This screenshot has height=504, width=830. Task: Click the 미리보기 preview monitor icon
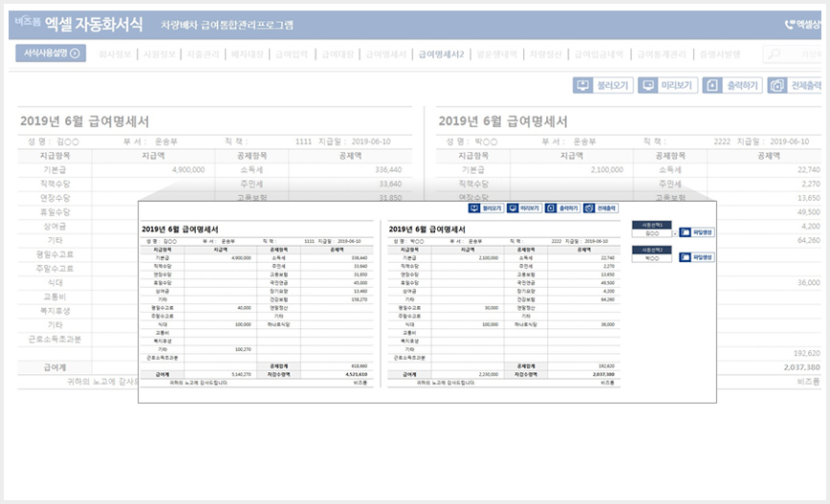tap(648, 85)
